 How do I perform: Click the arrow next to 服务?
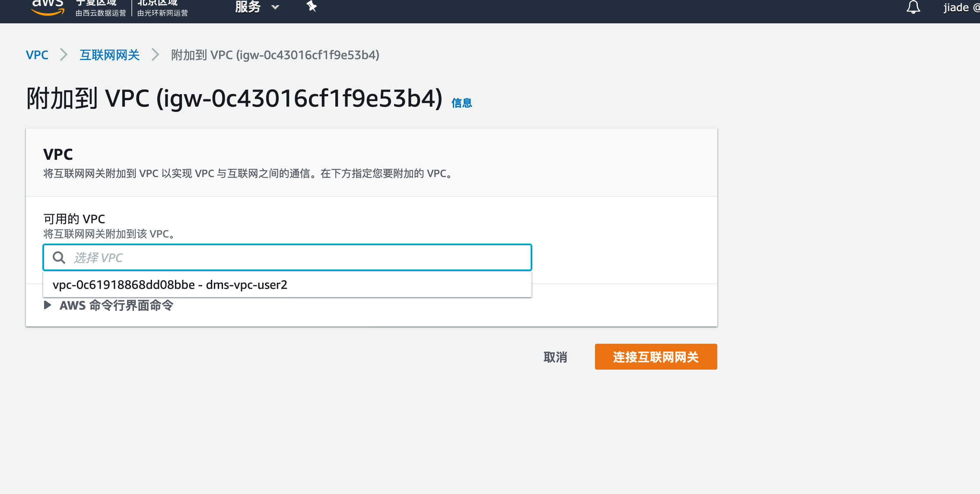[275, 7]
